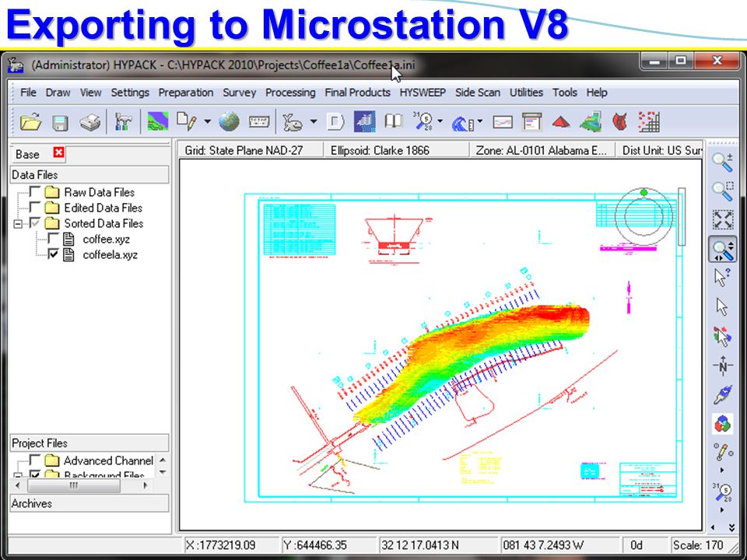Image resolution: width=747 pixels, height=560 pixels.
Task: Click the colored multi-point cursor tool
Action: tap(722, 336)
